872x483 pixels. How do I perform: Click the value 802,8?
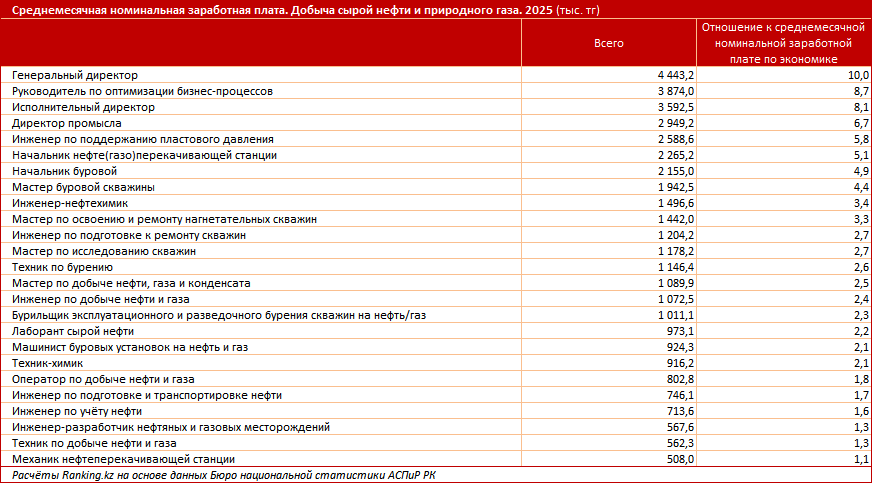[x=680, y=380]
